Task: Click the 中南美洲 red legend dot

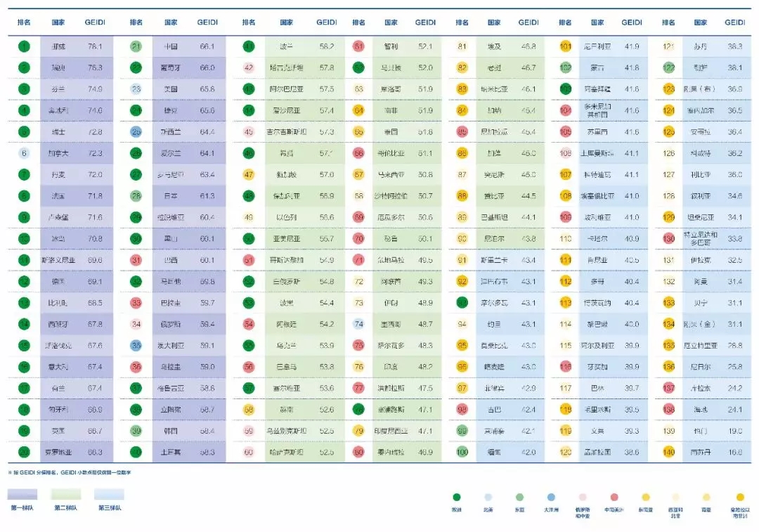Action: (614, 497)
